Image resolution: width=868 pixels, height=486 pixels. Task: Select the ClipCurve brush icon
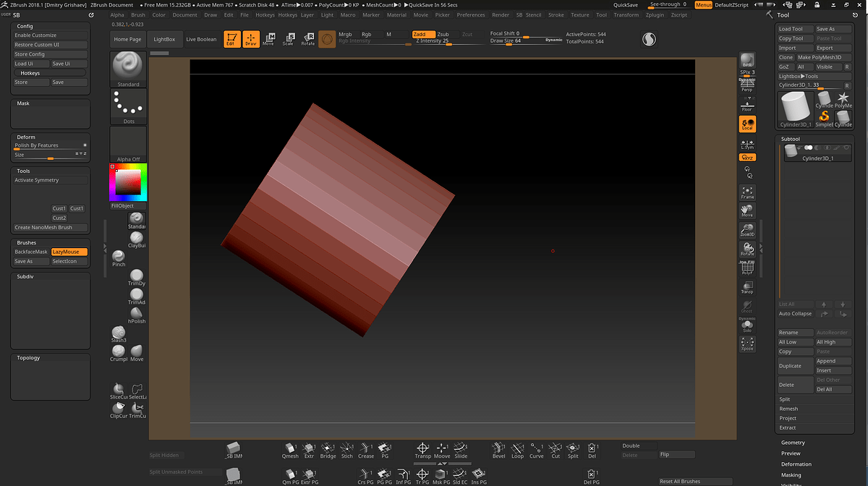(x=119, y=410)
